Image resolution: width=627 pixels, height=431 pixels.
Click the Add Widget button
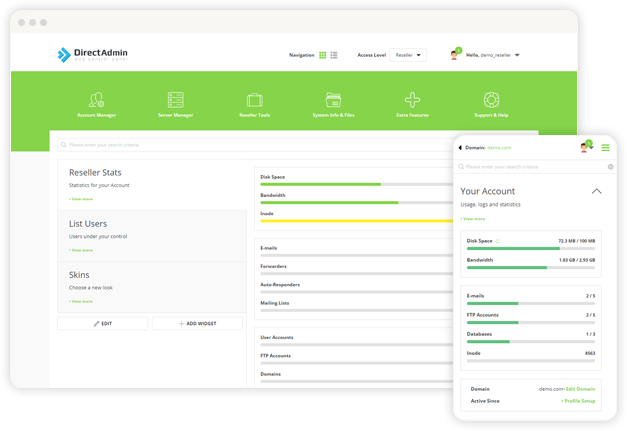(x=197, y=324)
